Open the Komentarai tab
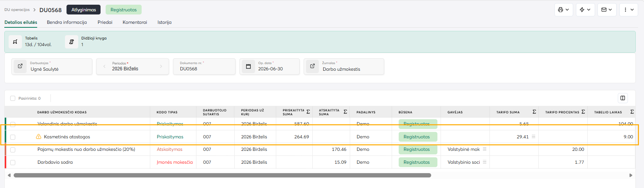This screenshot has height=188, width=644. (135, 22)
